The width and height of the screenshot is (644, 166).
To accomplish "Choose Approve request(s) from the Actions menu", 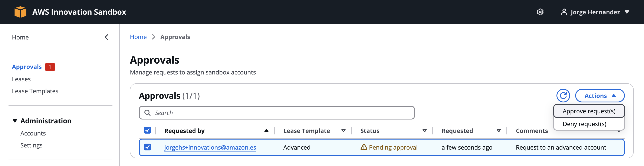I will click(589, 111).
